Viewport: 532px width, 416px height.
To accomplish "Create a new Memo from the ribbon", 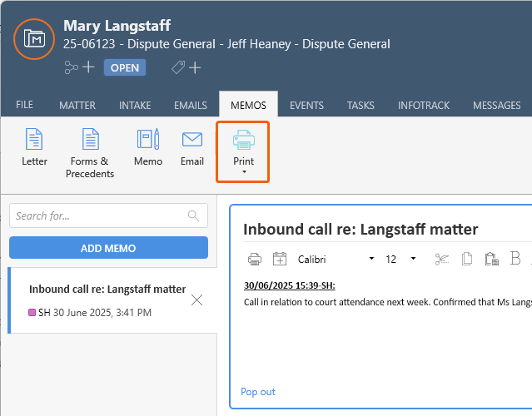I will pyautogui.click(x=148, y=147).
